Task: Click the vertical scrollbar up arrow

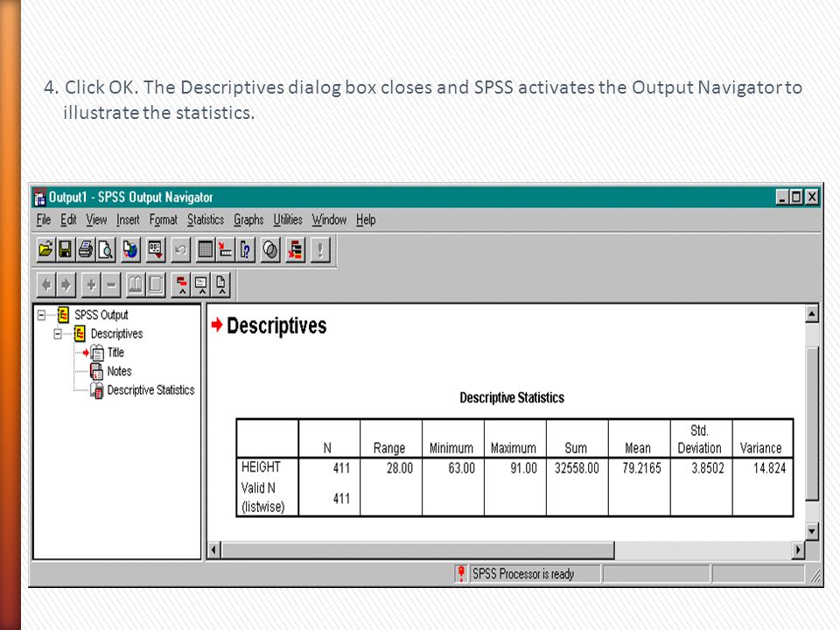Action: click(x=812, y=314)
